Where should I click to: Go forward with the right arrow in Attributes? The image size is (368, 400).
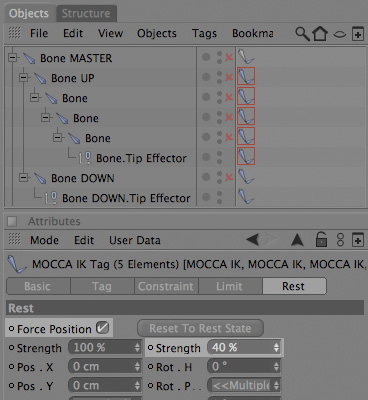pyautogui.click(x=271, y=239)
